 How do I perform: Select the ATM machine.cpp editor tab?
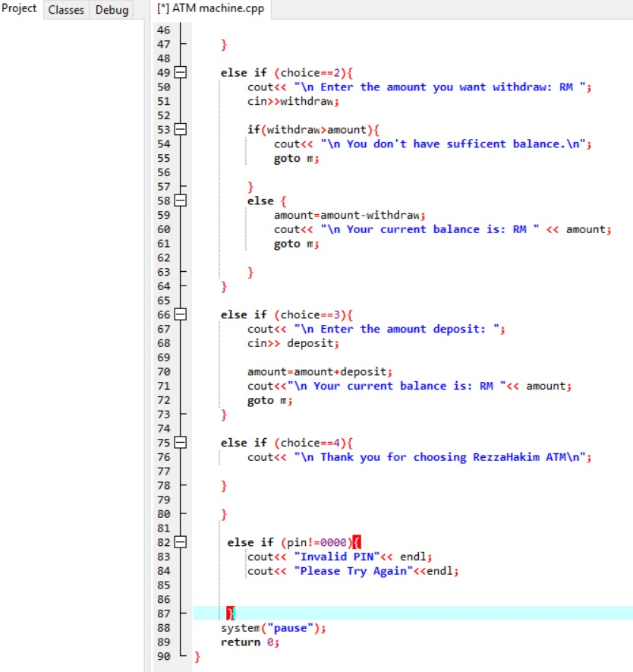[211, 8]
